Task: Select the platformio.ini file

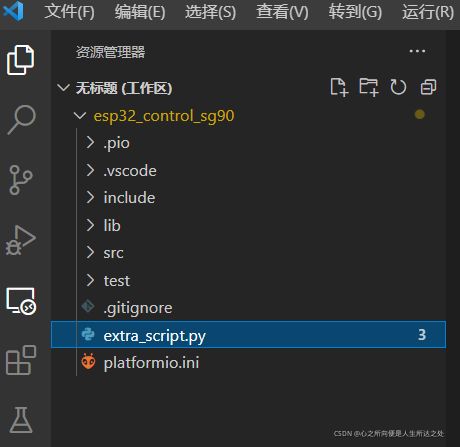Action: [x=248, y=363]
